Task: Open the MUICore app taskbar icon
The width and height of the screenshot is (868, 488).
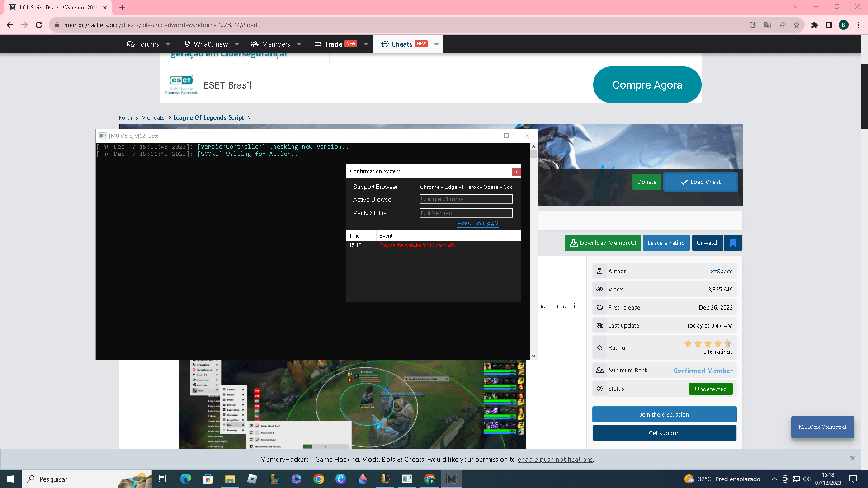Action: (452, 479)
